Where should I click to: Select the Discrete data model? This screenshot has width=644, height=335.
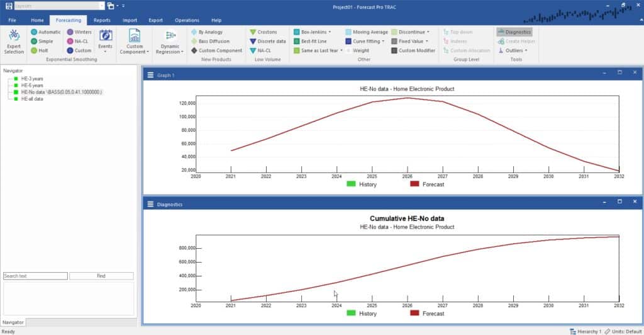point(253,41)
